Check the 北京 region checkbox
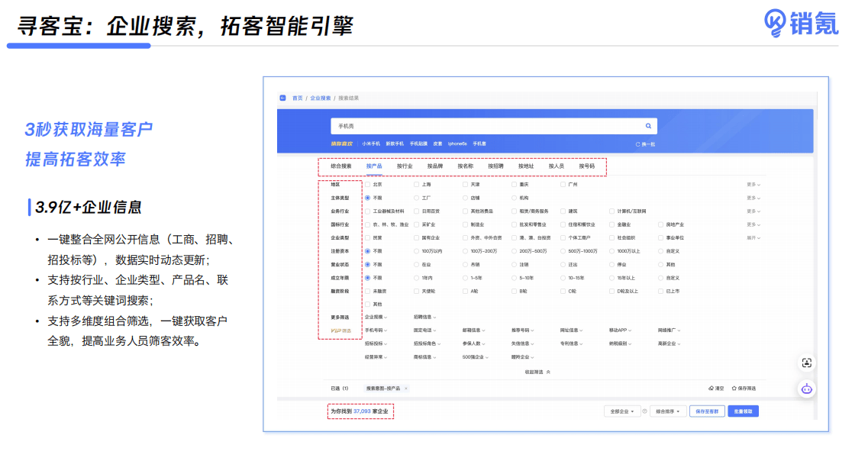 pyautogui.click(x=367, y=185)
